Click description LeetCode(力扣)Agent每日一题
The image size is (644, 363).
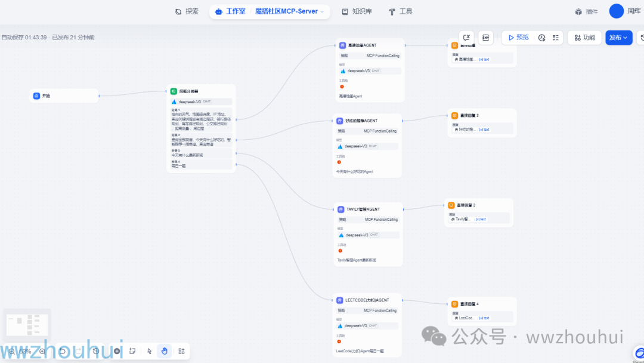(x=360, y=352)
